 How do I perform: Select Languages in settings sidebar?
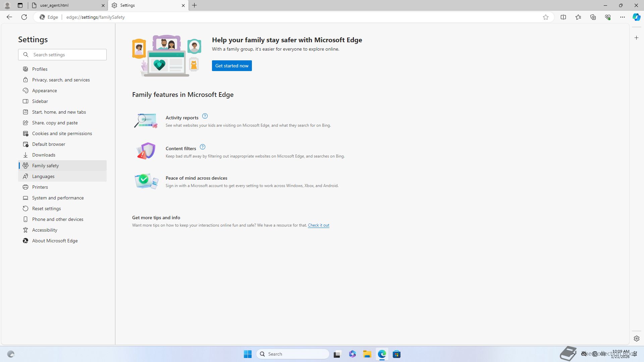43,176
